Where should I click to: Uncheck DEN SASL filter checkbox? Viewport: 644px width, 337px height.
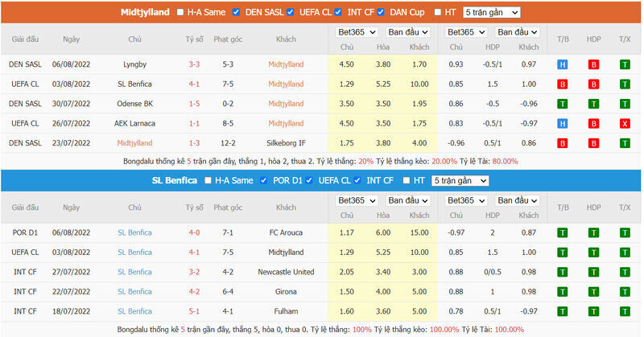(x=236, y=12)
